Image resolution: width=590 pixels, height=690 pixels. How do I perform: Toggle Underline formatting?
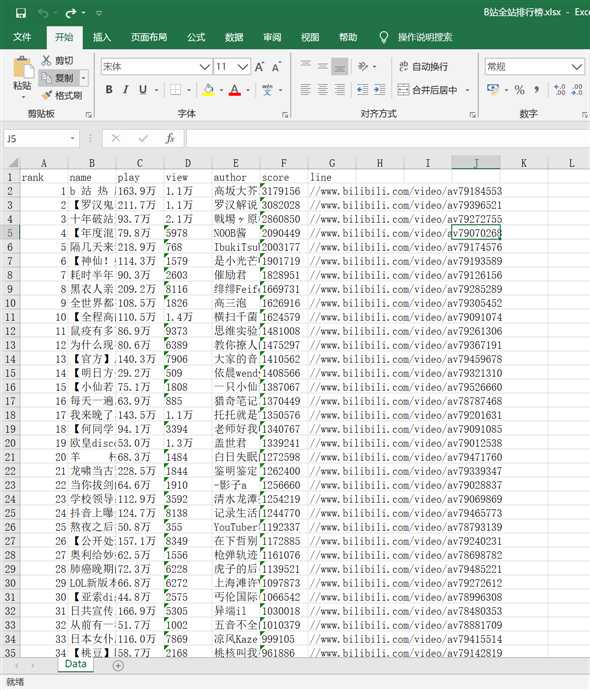143,90
